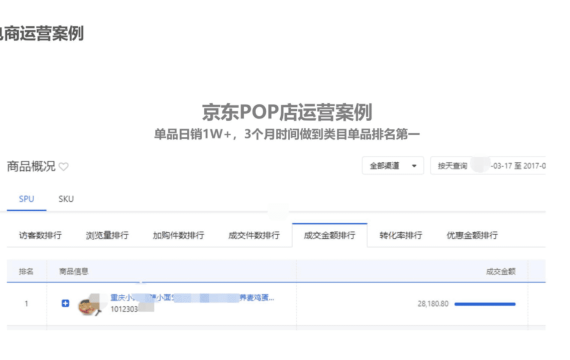Viewport: 570px width, 360px height.
Task: Open the product title link starting 重庆小
Action: 192,298
